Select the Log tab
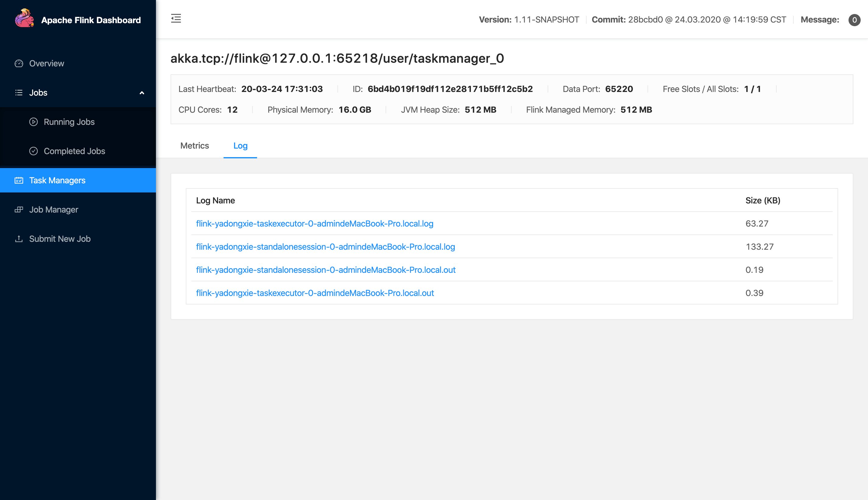This screenshot has width=868, height=500. tap(240, 146)
